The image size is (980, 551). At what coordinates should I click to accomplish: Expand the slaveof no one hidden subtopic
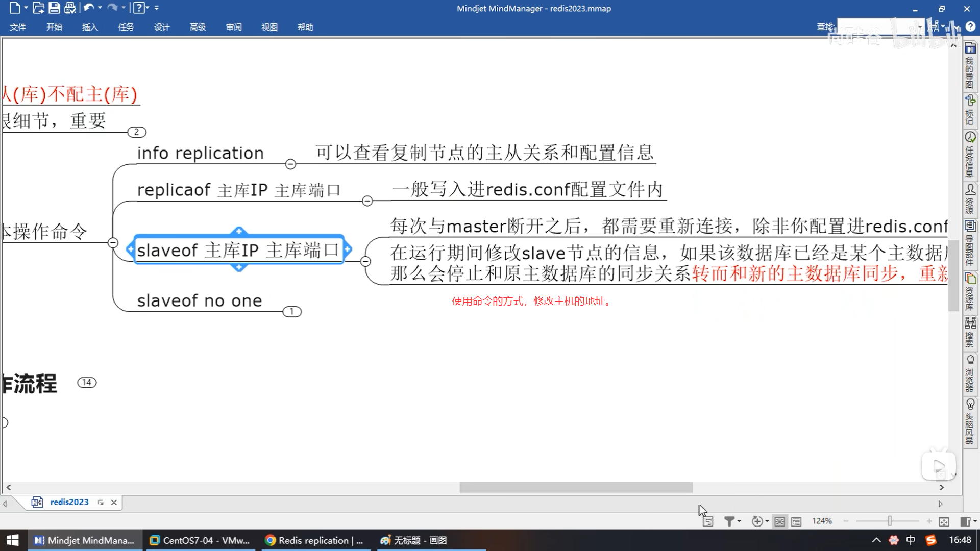(292, 311)
